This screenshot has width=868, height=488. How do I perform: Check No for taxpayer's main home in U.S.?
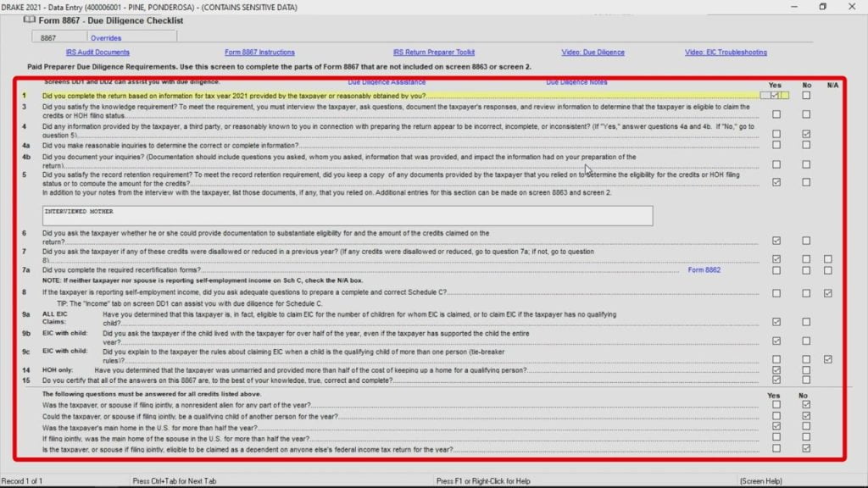pos(806,427)
